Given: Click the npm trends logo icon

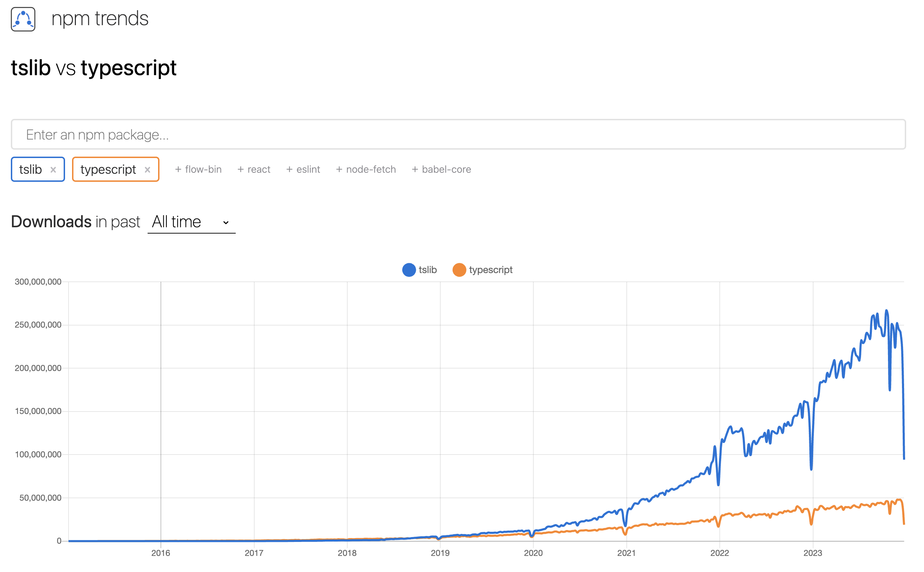Looking at the screenshot, I should tap(23, 19).
